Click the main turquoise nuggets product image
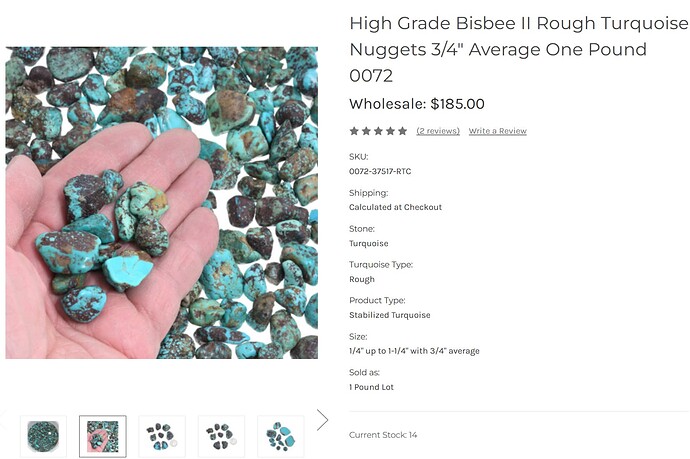Screen dimensions: 690x459 click(161, 202)
